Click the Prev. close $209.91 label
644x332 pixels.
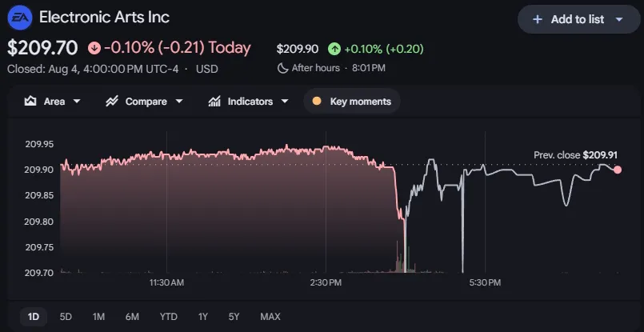click(x=575, y=155)
